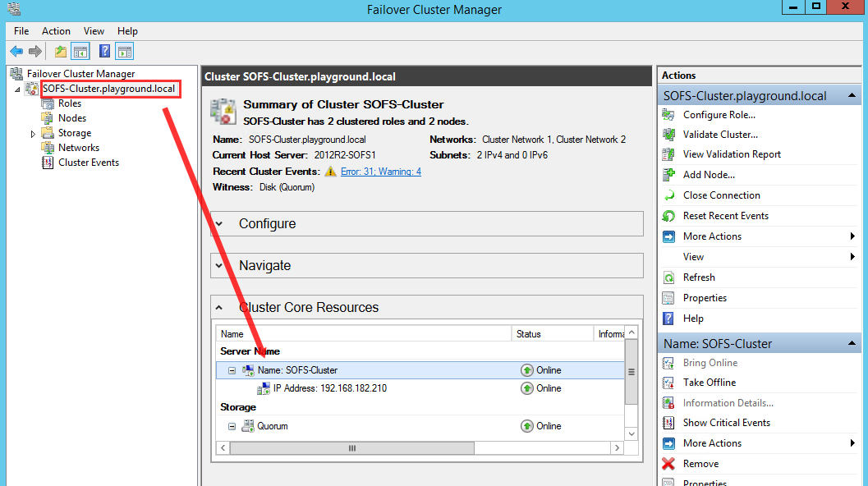Collapse the Cluster Core Resources section
The image size is (868, 486).
pyautogui.click(x=219, y=308)
